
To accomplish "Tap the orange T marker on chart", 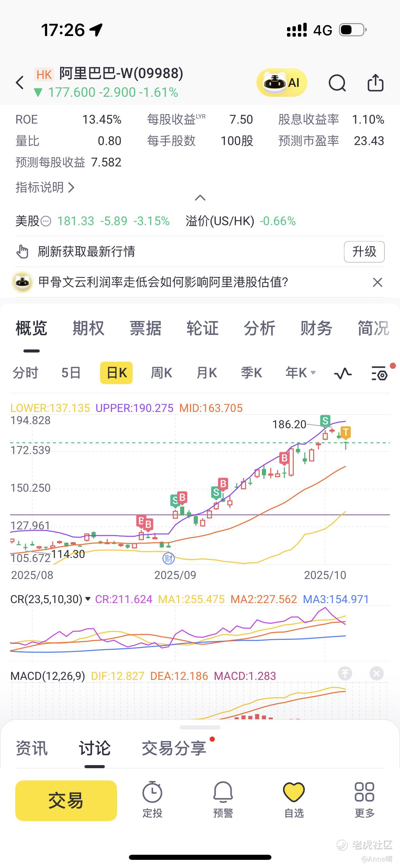I will pyautogui.click(x=345, y=433).
